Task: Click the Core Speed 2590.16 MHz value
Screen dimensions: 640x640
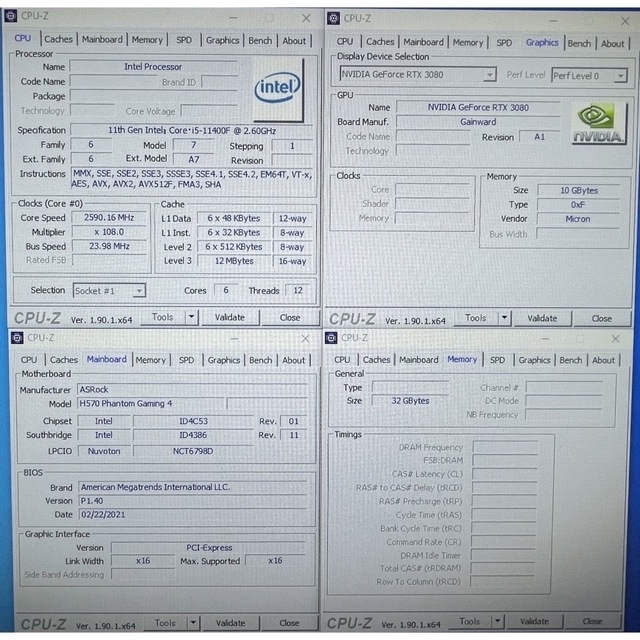Action: coord(109,218)
